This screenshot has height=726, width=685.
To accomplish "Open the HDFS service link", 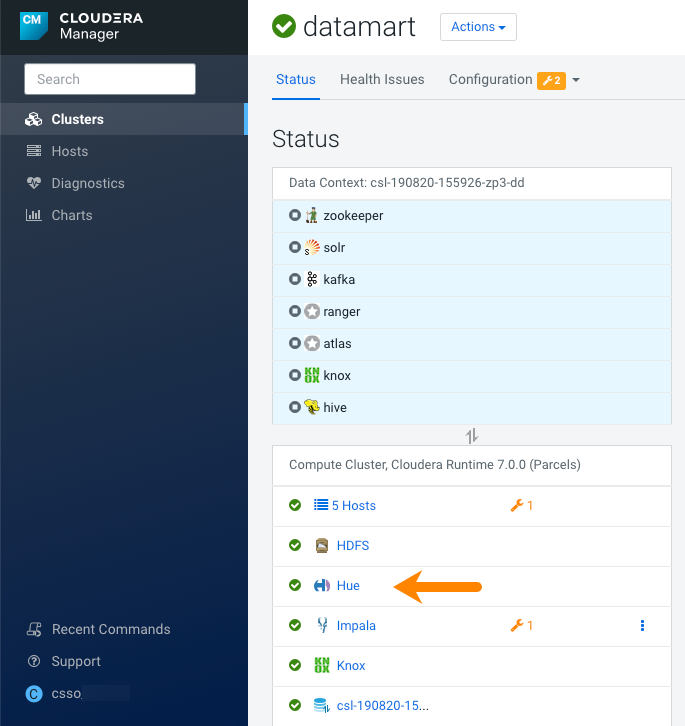I will coord(353,545).
